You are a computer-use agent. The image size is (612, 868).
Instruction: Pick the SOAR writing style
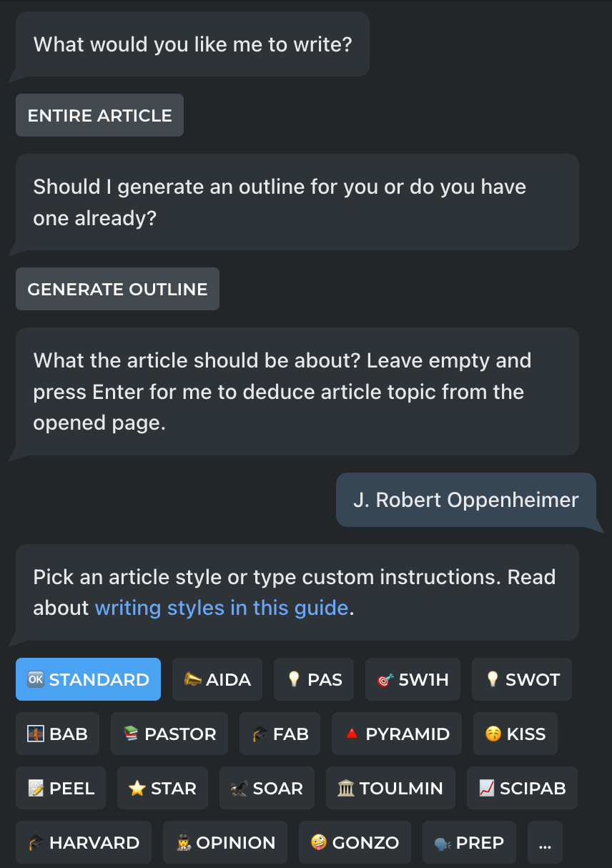(x=267, y=788)
